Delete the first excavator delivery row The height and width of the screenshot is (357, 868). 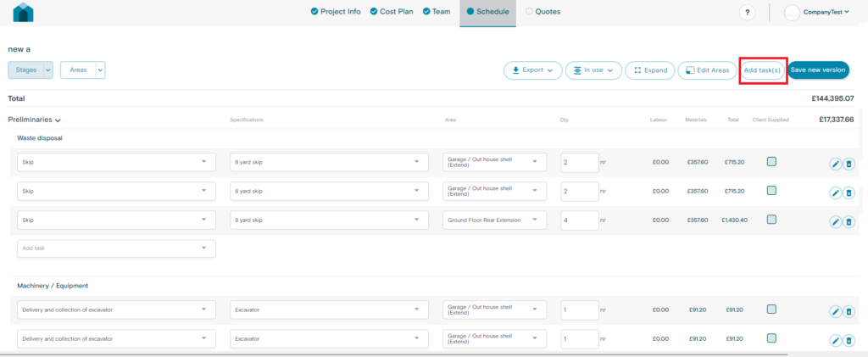(x=849, y=311)
